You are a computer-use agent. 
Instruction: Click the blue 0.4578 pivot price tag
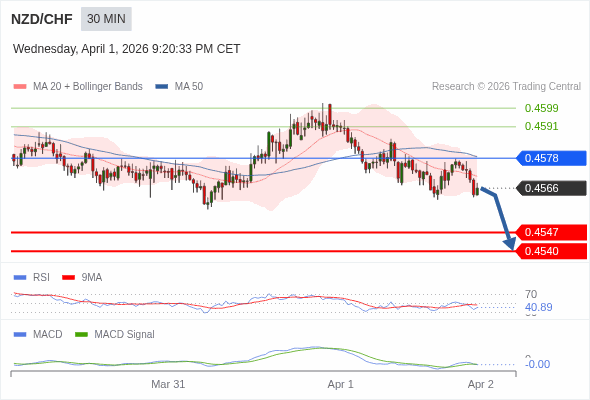(551, 158)
